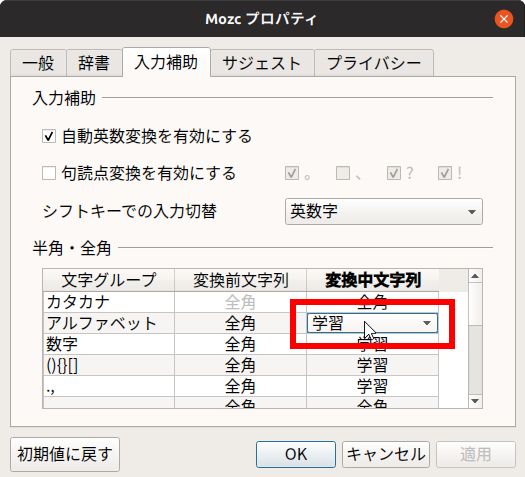This screenshot has width=525, height=477.
Task: Select the アルファベット row label
Action: (x=108, y=323)
